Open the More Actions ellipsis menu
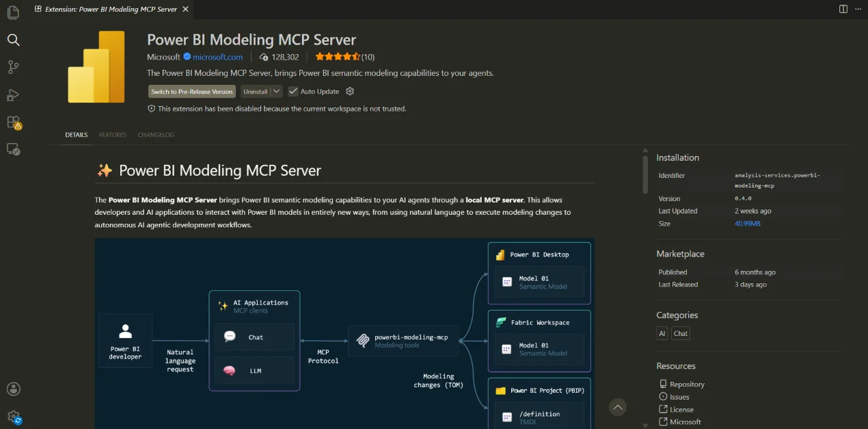 (859, 9)
